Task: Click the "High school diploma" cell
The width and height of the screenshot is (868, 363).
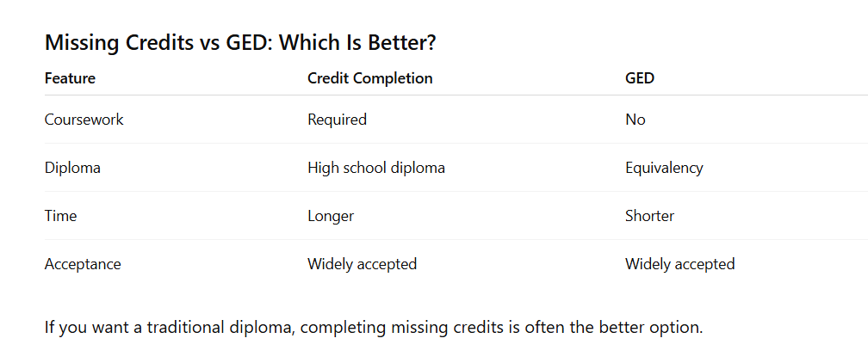Action: 375,168
